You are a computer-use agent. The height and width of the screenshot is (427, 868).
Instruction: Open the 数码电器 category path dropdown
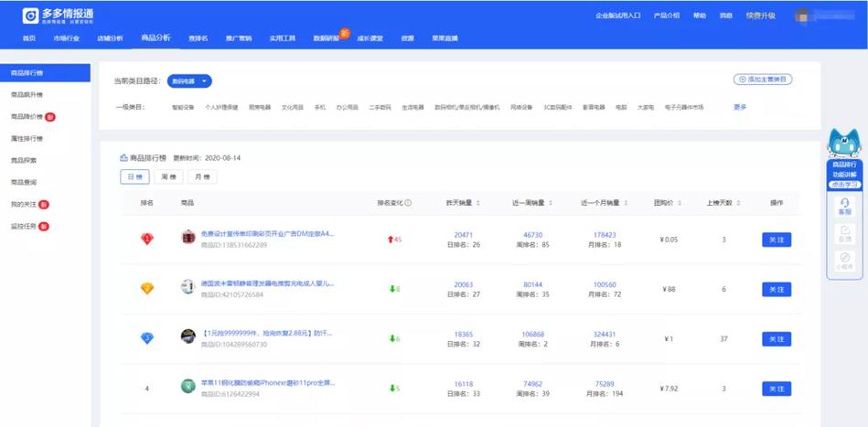click(x=189, y=80)
